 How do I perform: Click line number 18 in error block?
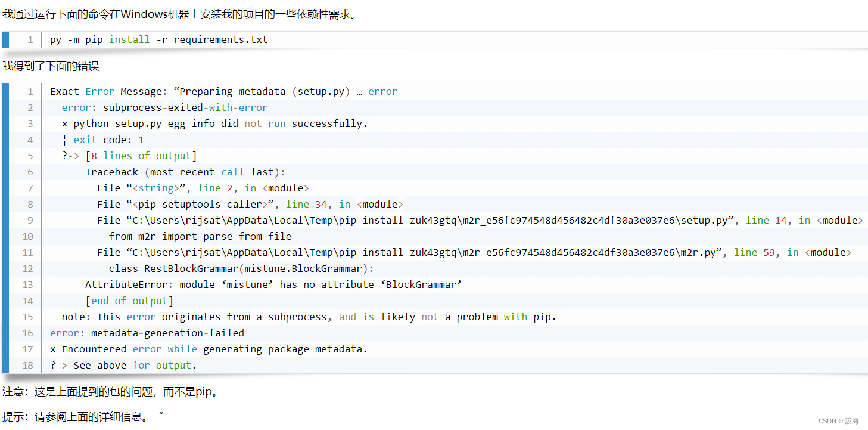point(27,366)
